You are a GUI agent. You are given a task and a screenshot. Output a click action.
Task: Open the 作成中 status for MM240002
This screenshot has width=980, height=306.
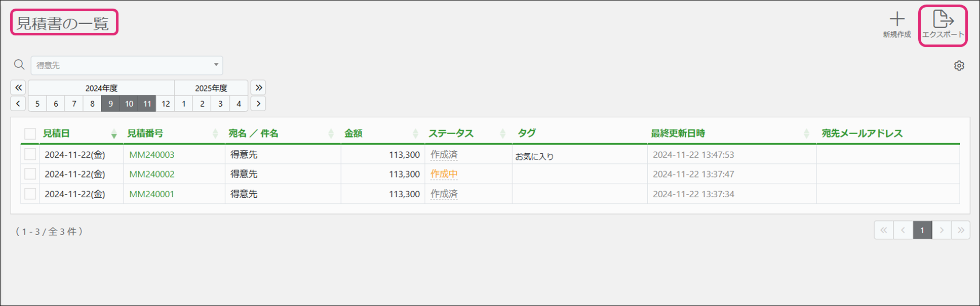[444, 174]
